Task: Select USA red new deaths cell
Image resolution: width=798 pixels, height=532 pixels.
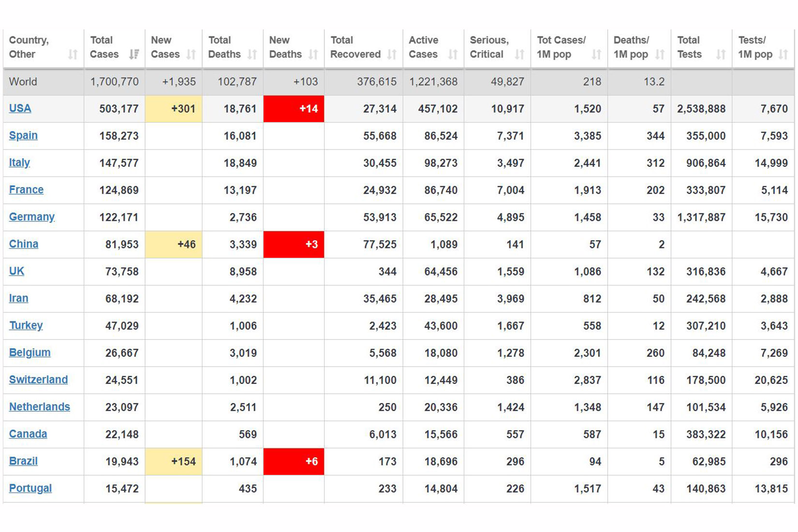Action: [x=294, y=109]
